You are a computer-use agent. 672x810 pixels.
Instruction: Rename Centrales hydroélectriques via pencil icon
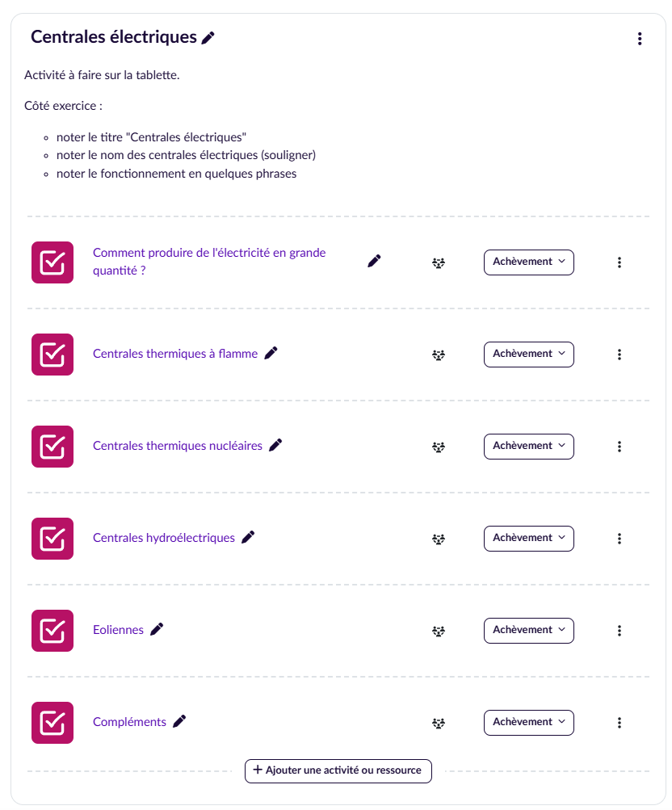[x=248, y=537]
